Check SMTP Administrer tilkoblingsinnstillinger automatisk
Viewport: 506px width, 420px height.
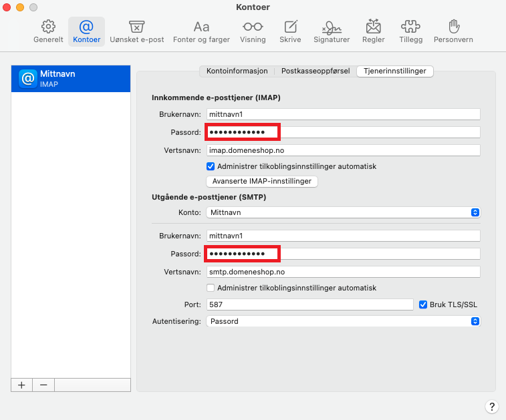click(x=211, y=288)
